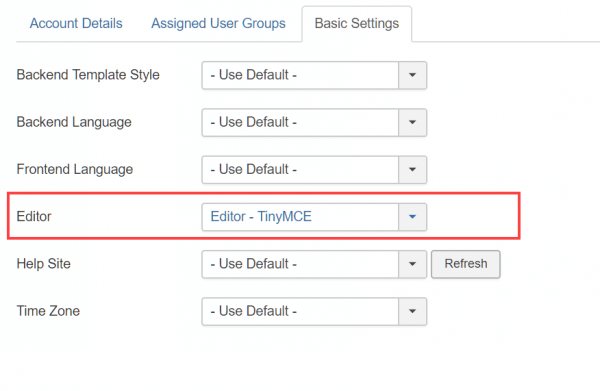Click the Backend Template Style 'Use Default' field

(300, 75)
